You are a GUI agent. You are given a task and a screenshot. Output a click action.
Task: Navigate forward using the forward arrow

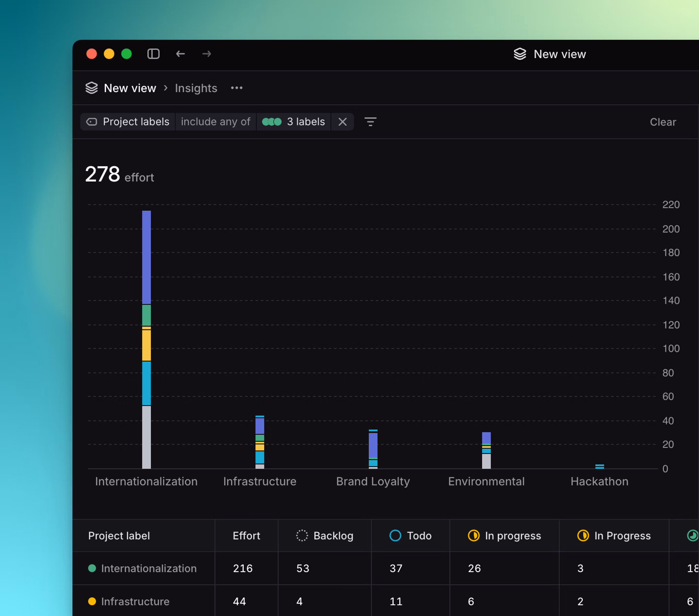tap(207, 54)
